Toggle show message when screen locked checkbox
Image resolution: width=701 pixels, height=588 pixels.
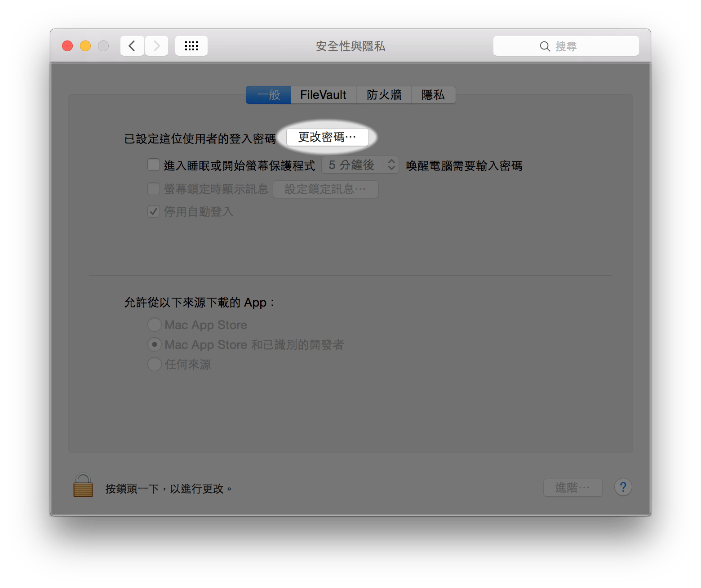tap(154, 189)
